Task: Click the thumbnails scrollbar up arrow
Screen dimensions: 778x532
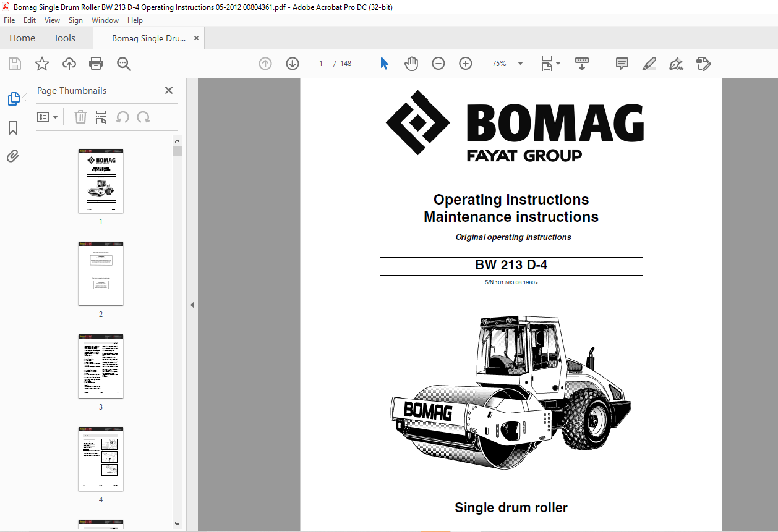Action: point(177,140)
